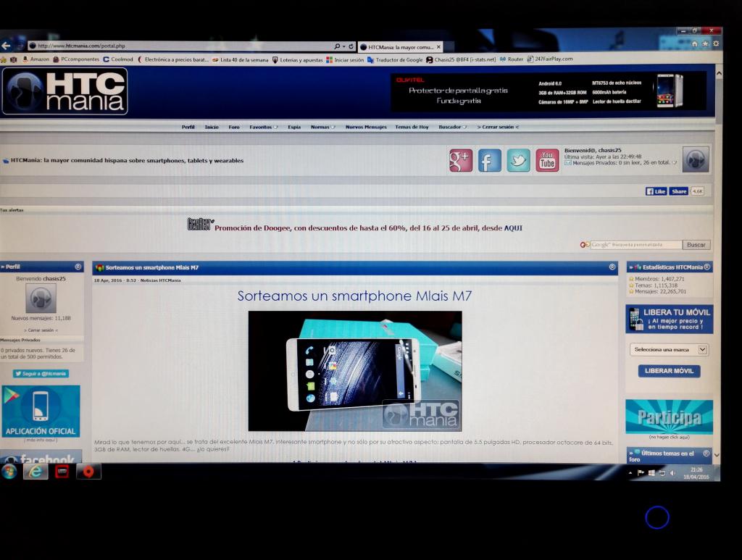This screenshot has height=560, width=742.
Task: Open the Windows Start button
Action: point(9,471)
